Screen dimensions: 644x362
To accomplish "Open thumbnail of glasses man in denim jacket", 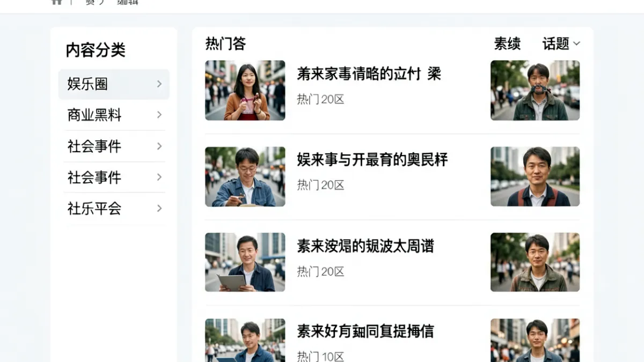I will tap(245, 176).
